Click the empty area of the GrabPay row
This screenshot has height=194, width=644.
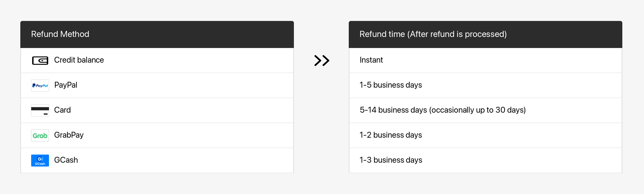pos(188,135)
